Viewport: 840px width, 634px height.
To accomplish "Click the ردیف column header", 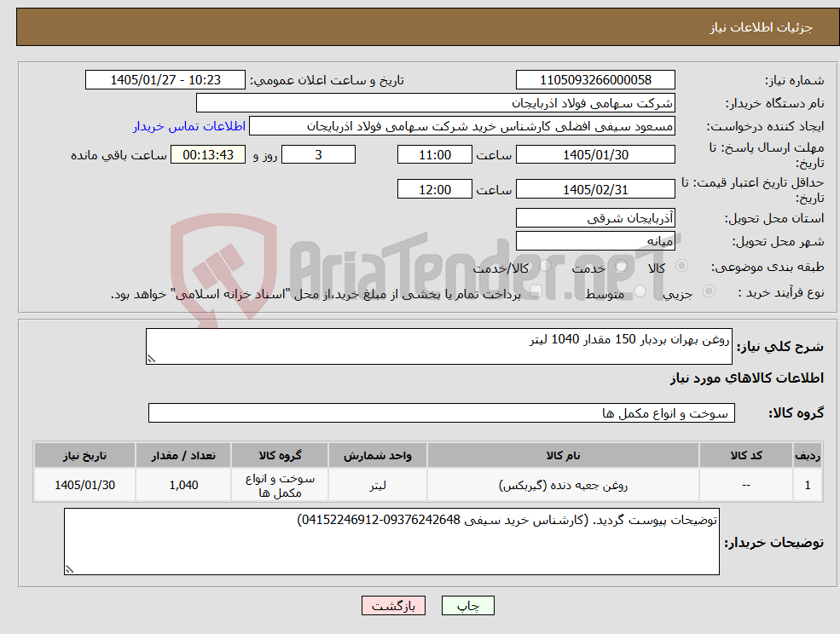I will tap(808, 455).
